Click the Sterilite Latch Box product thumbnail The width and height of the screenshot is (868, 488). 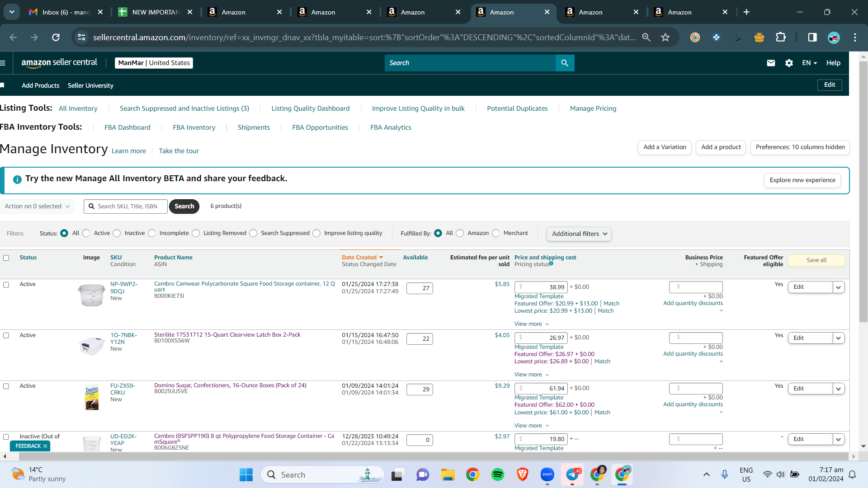tap(92, 346)
